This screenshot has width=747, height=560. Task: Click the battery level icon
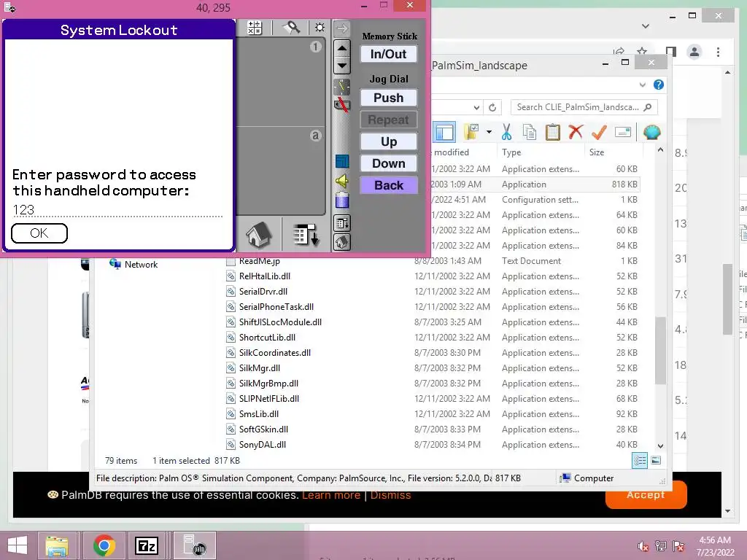342,201
